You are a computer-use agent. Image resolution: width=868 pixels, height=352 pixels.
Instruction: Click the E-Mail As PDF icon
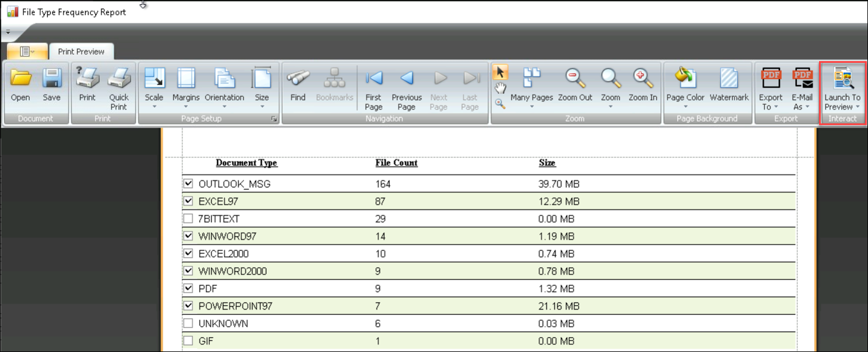[x=802, y=78]
